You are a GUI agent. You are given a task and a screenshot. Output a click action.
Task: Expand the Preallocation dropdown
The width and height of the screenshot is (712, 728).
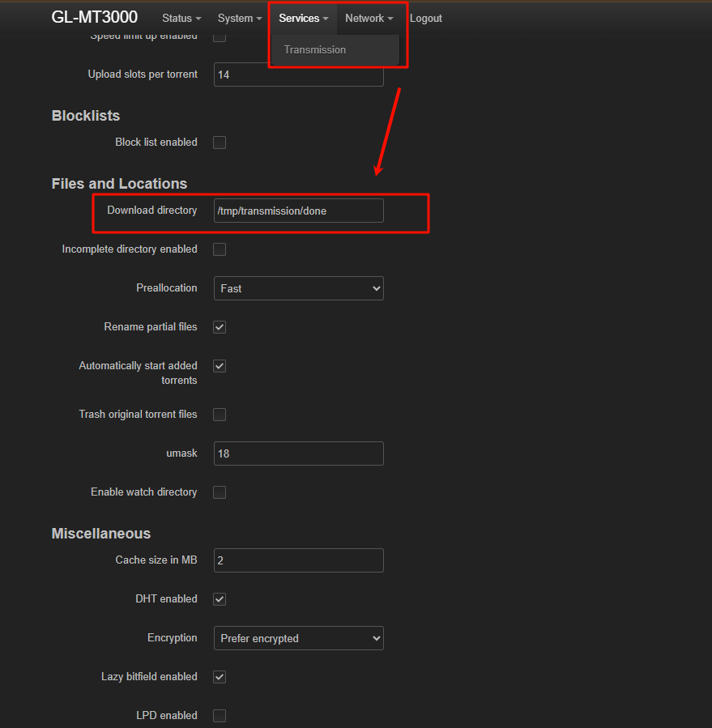298,288
